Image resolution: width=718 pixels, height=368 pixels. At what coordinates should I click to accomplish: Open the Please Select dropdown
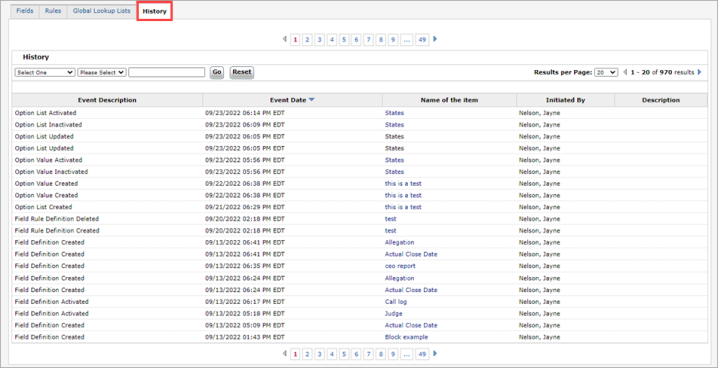(x=102, y=72)
